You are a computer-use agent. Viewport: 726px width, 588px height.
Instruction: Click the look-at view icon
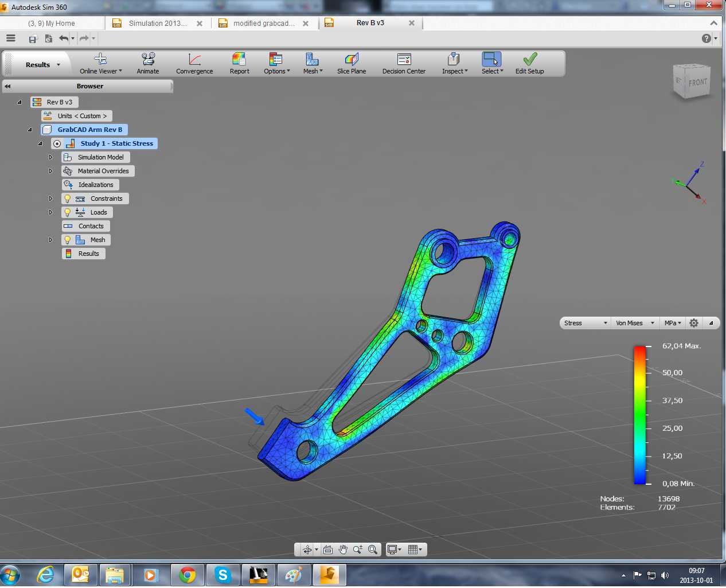tap(328, 550)
